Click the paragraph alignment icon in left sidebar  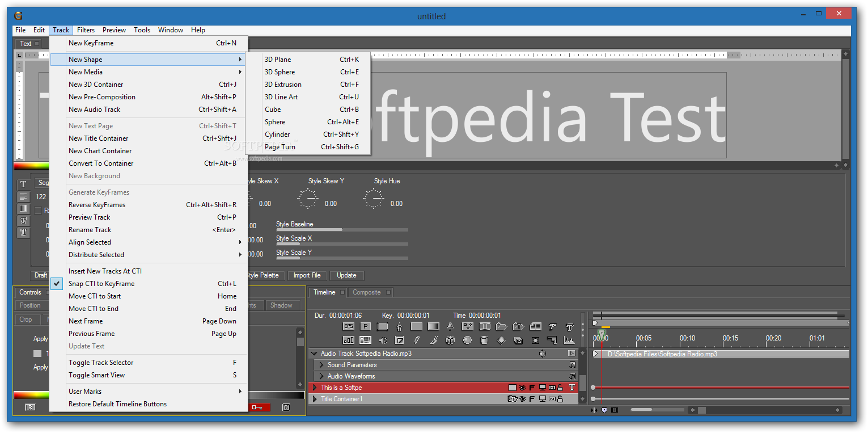click(x=23, y=196)
